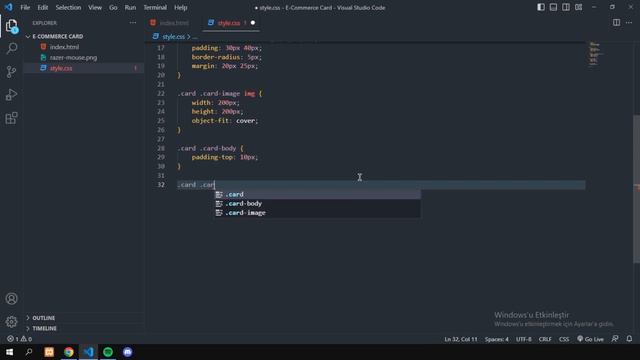The width and height of the screenshot is (640, 360).
Task: Click the breadcrumb ellipsis segment
Action: pos(195,37)
